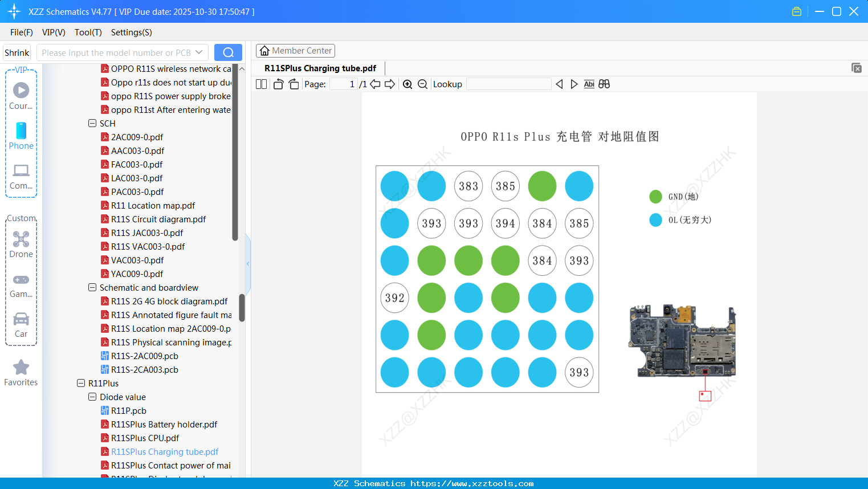
Task: Close the R11SPlus Charging tube document panel
Action: (857, 68)
